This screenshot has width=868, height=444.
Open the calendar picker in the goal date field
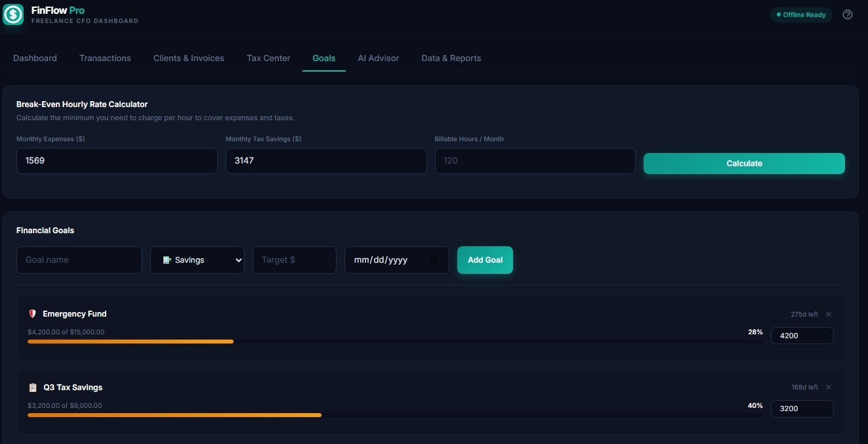coord(434,259)
